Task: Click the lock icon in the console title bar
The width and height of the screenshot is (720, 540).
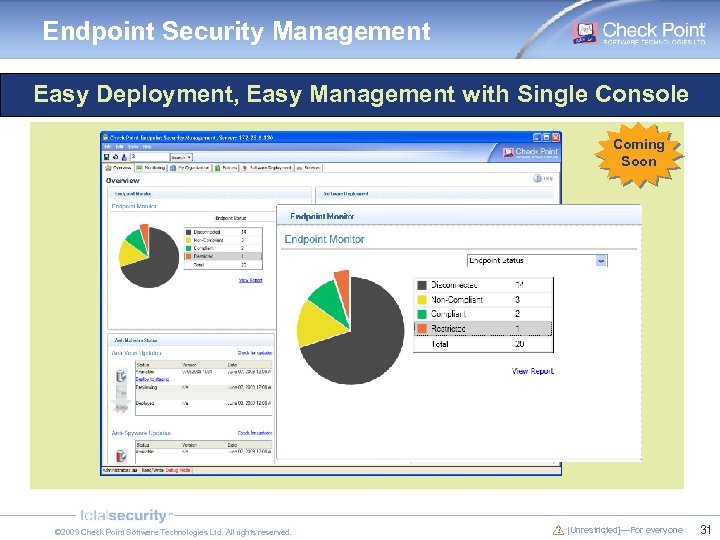Action: [x=105, y=137]
